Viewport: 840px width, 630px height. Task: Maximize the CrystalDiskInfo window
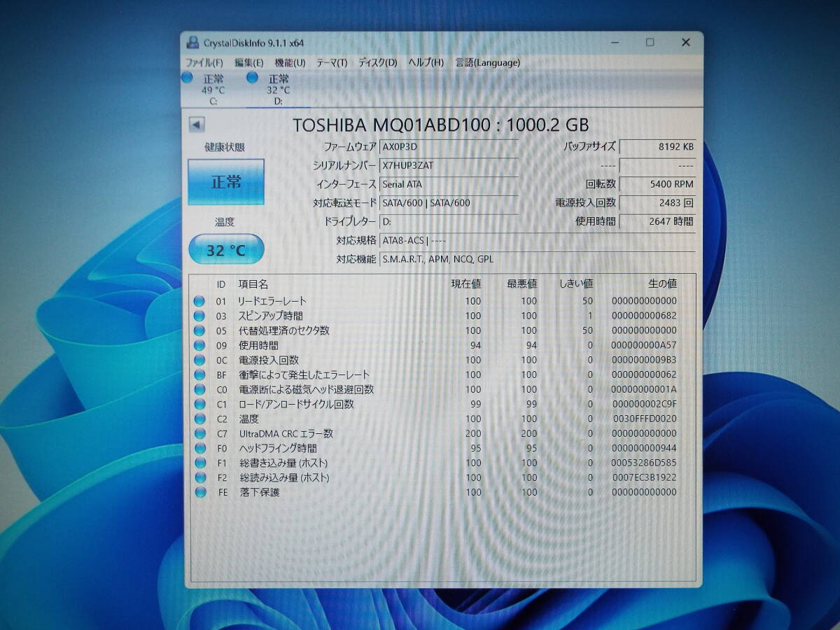(650, 43)
